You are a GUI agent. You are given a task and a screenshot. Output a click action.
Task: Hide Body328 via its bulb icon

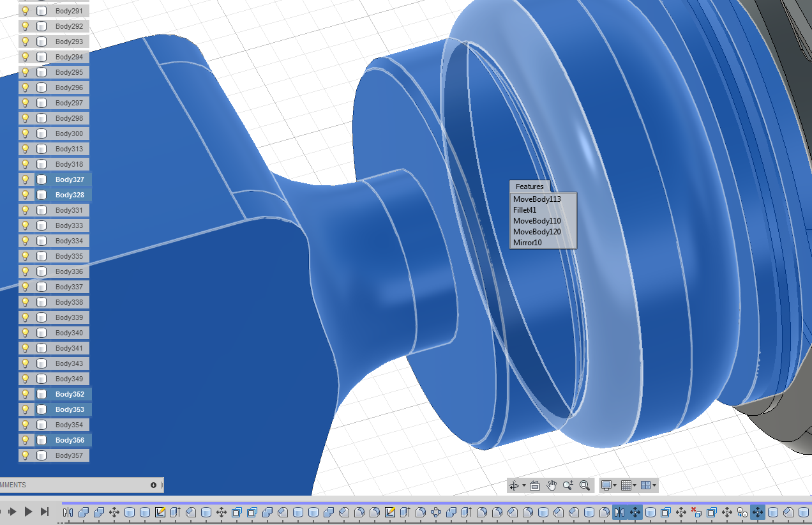(x=26, y=195)
